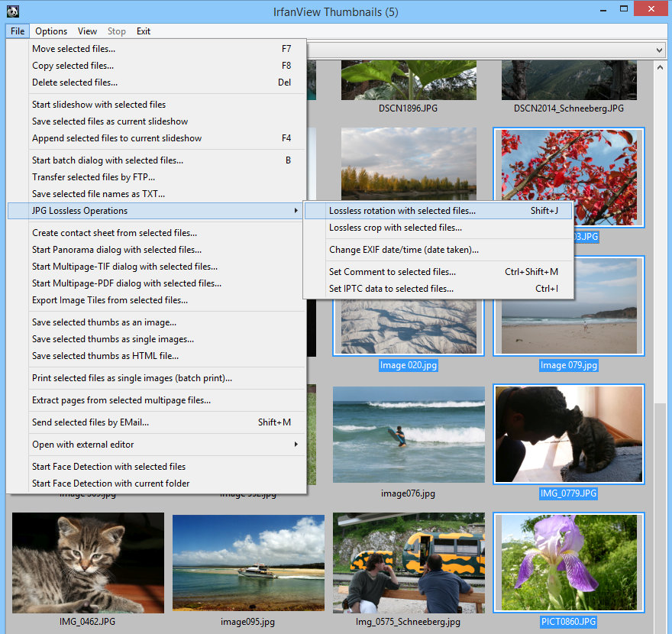Open batch dialog with selected files
The image size is (672, 634).
[107, 160]
